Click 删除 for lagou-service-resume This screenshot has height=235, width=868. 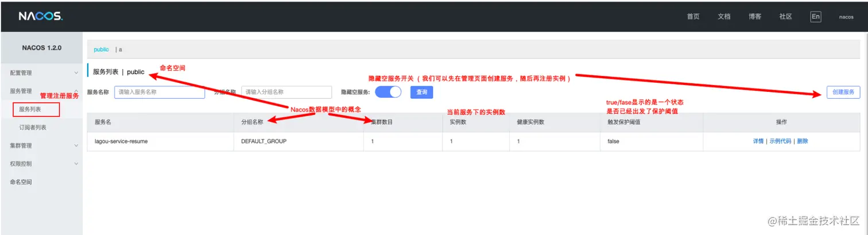click(x=803, y=141)
